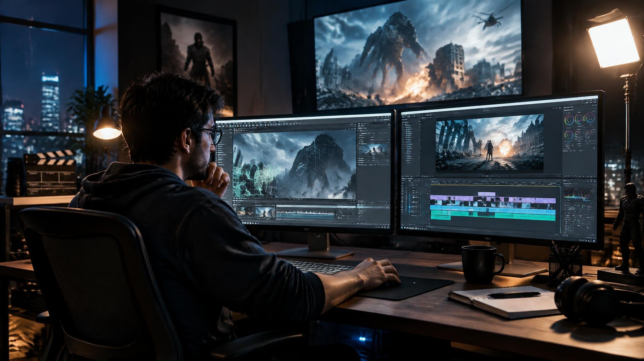Click the ruined-city preview viewer on right monitor
Image resolution: width=644 pixels, height=361 pixels.
[489, 143]
